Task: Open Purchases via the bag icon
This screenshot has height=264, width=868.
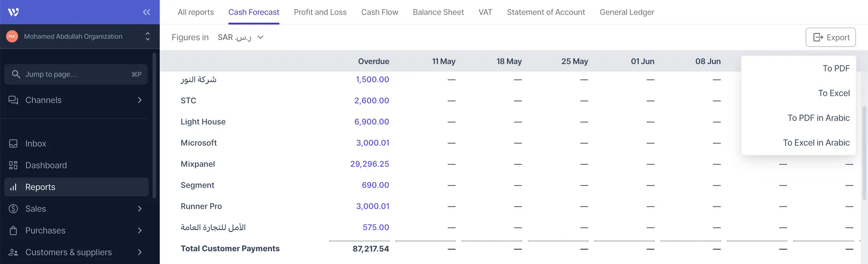Action: (13, 230)
